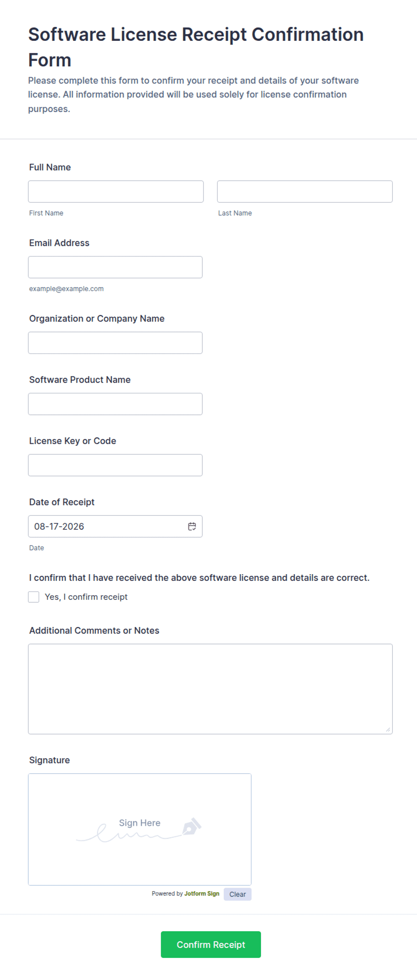The height and width of the screenshot is (980, 417).
Task: Submit with Confirm Receipt button
Action: tap(211, 945)
